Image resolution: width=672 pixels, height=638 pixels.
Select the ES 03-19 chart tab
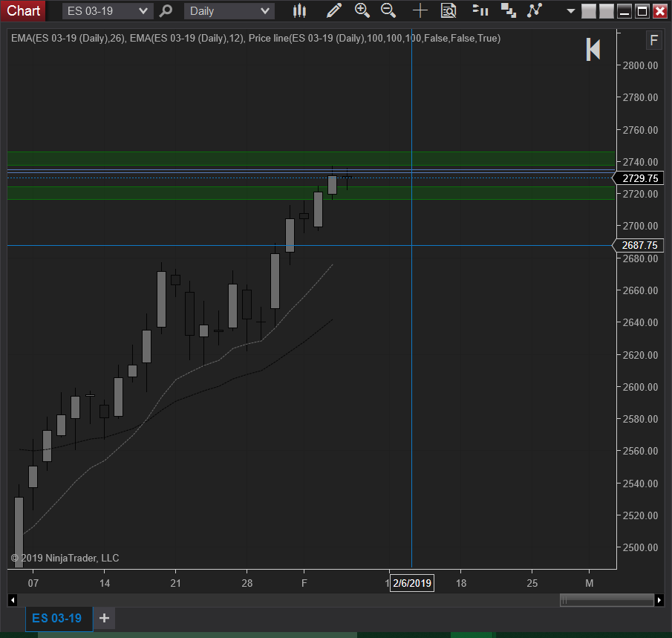[x=59, y=619]
